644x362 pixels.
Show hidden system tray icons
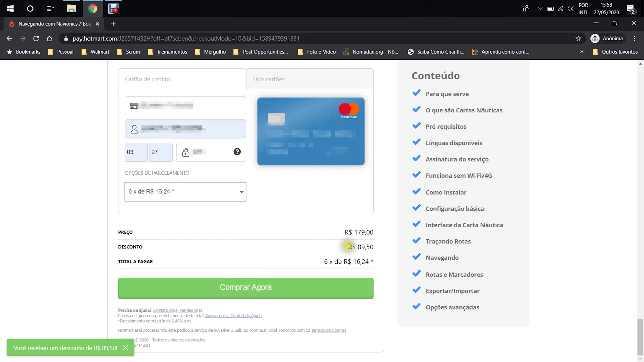pos(540,9)
